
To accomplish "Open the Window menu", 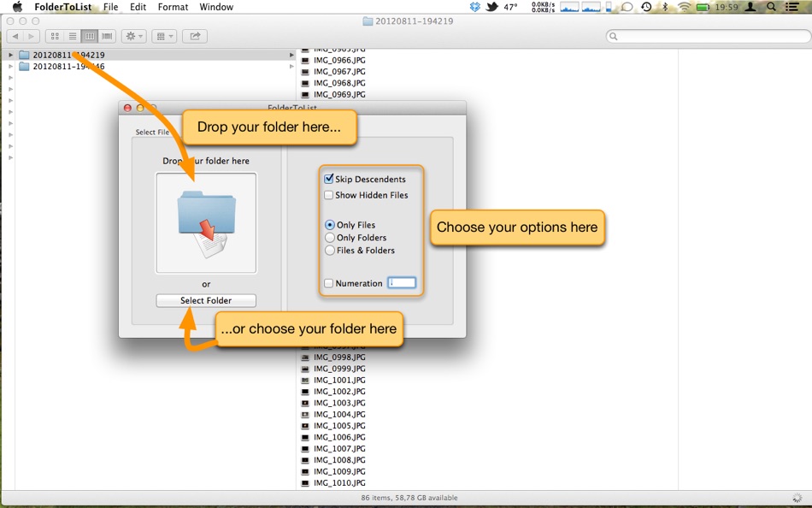I will (x=216, y=7).
